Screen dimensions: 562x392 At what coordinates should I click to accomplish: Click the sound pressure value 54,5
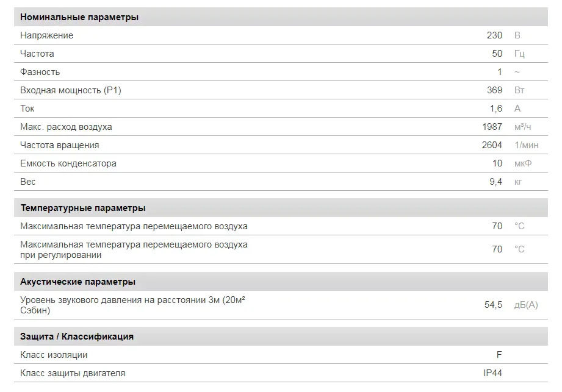(x=493, y=305)
